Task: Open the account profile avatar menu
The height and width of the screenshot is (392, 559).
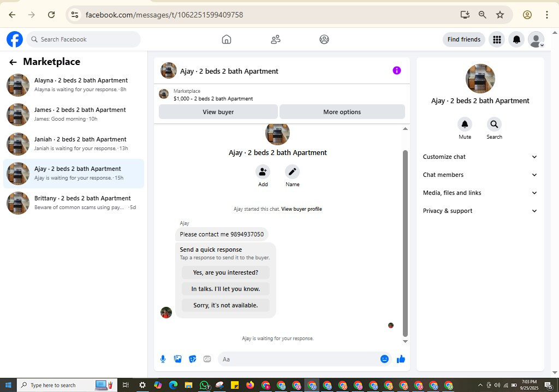Action: coord(536,39)
